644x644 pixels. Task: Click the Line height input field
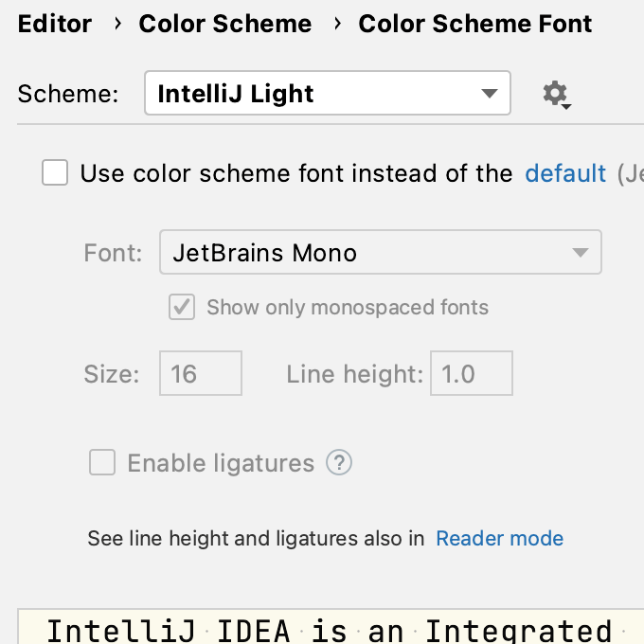coord(472,373)
